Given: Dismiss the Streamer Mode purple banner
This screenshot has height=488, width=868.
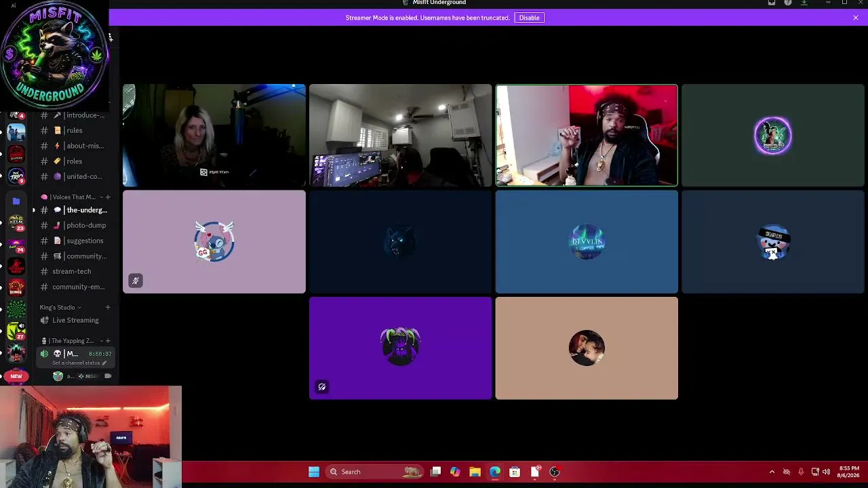Looking at the screenshot, I should pyautogui.click(x=856, y=18).
